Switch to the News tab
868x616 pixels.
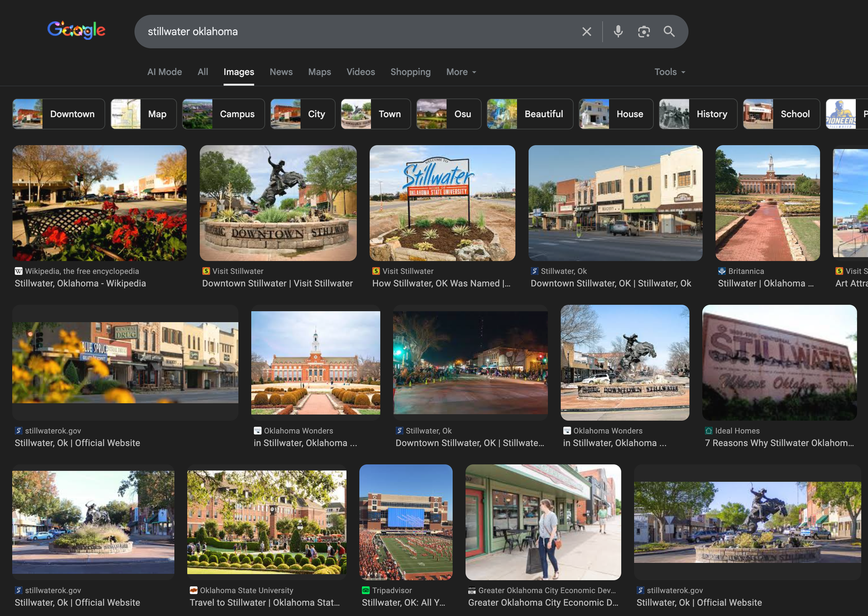(281, 72)
